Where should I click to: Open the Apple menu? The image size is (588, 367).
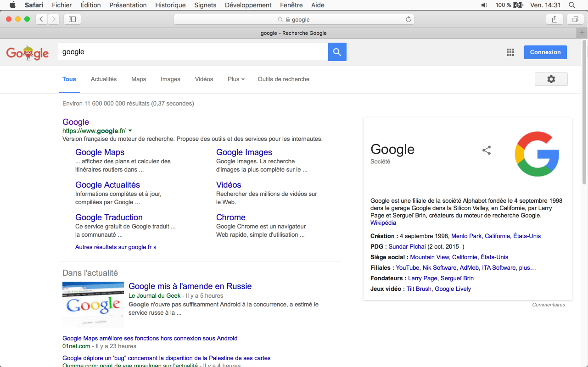pos(12,5)
